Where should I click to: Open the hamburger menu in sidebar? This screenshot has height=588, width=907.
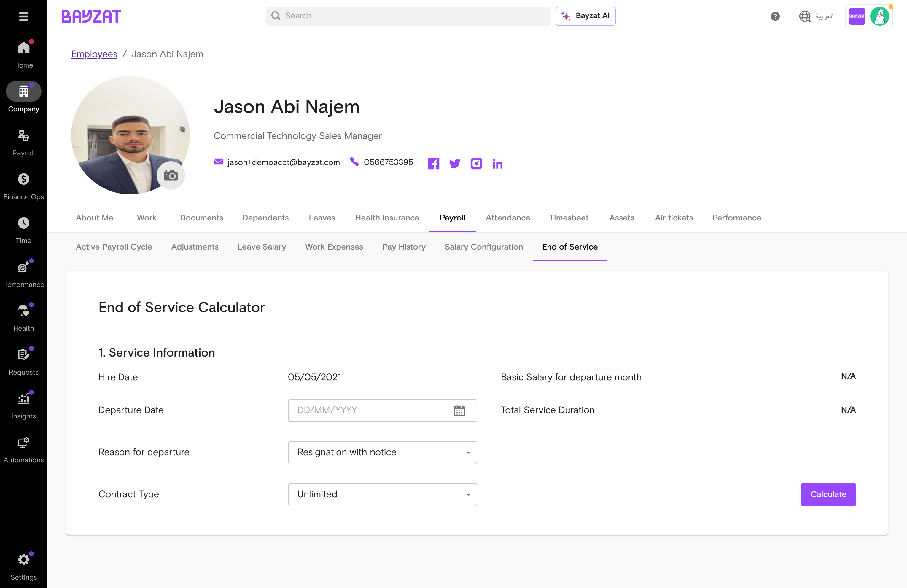[x=24, y=16]
